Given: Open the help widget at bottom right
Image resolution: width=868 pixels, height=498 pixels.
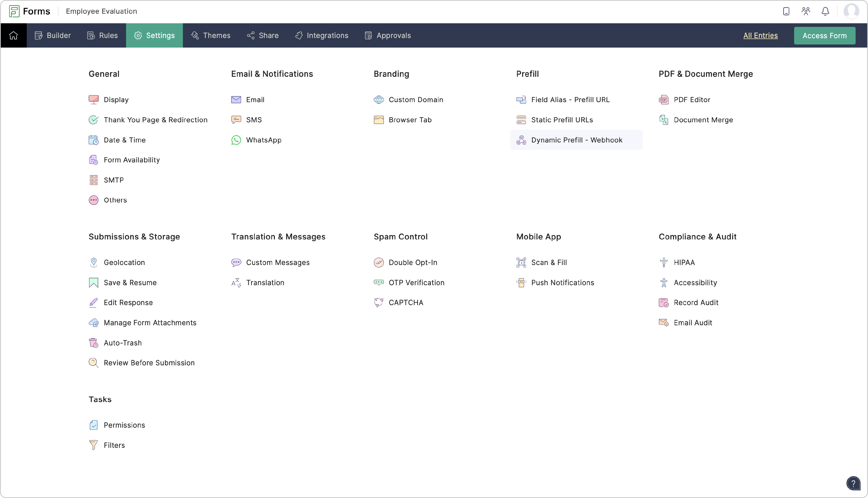Looking at the screenshot, I should [853, 483].
